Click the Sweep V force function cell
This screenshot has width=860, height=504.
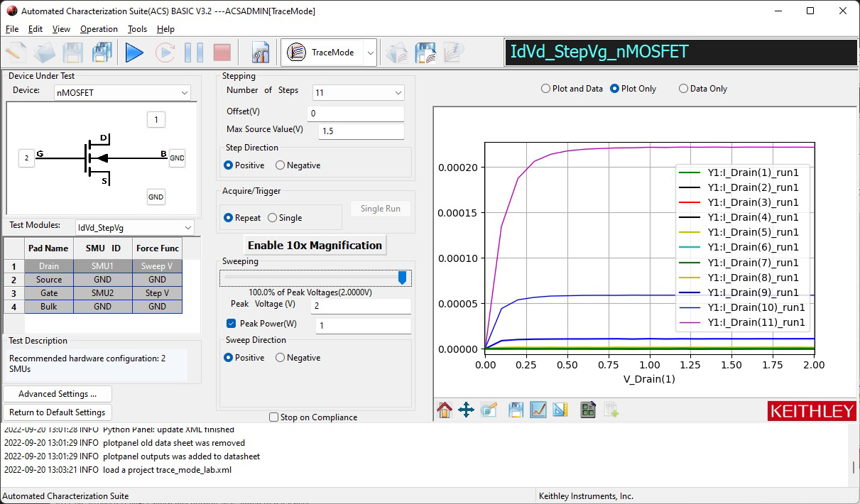157,266
